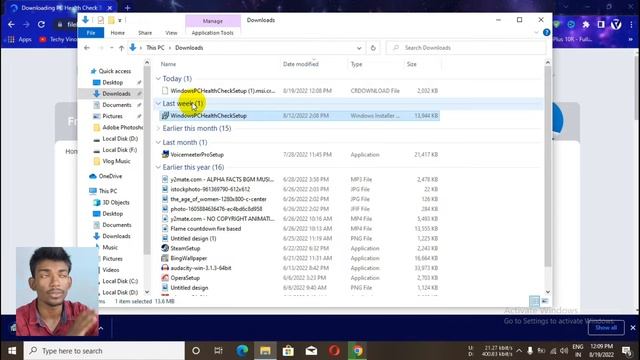Open Microsoft Edge from taskbar
This screenshot has width=640, height=360.
[242, 351]
